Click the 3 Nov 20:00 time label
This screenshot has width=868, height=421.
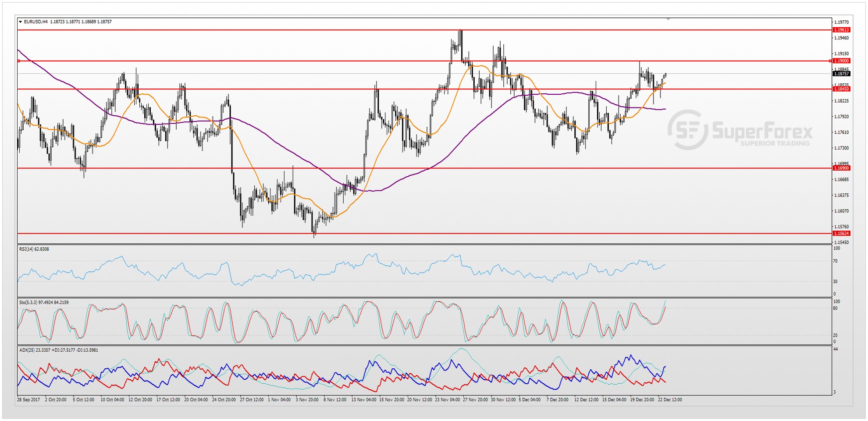(307, 400)
